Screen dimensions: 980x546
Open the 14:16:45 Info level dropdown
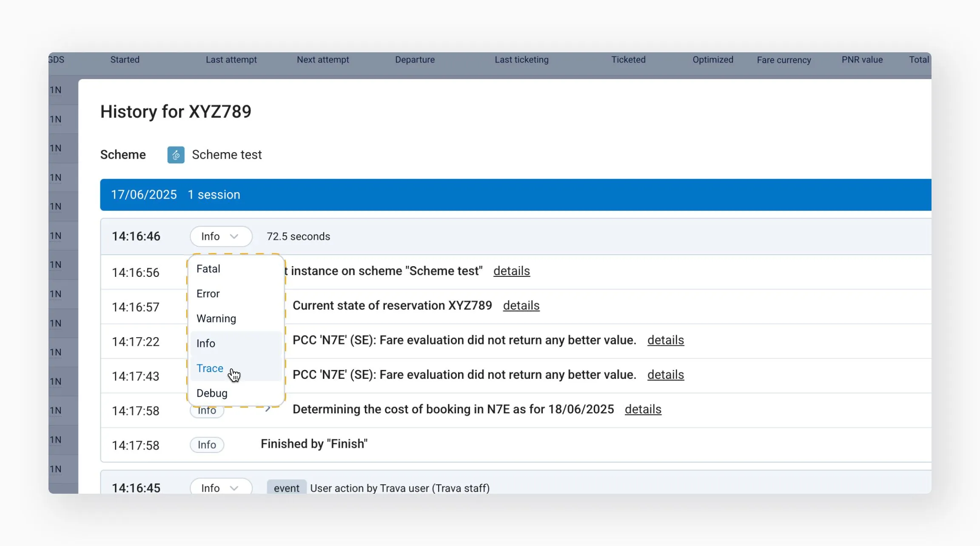coord(220,488)
